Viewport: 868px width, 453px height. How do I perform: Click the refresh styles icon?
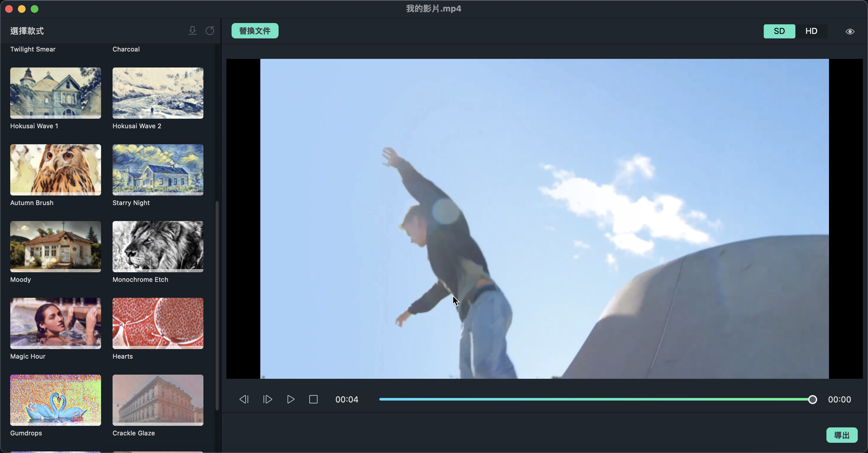pos(210,31)
